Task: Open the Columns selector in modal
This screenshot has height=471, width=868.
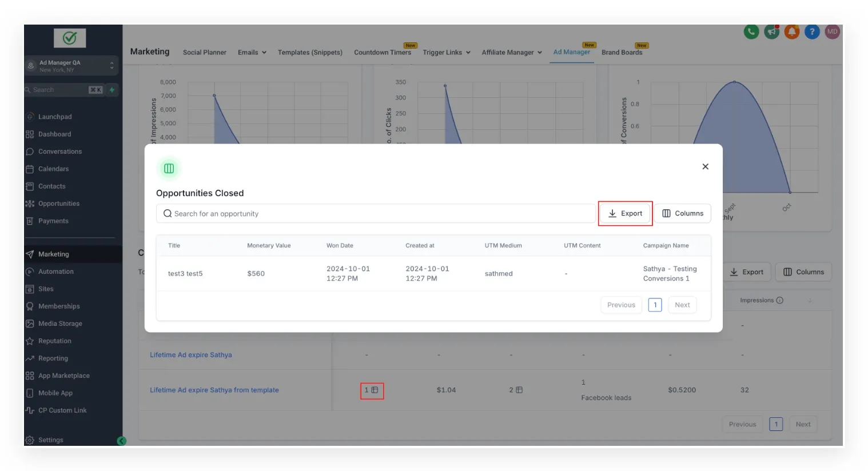Action: tap(683, 213)
